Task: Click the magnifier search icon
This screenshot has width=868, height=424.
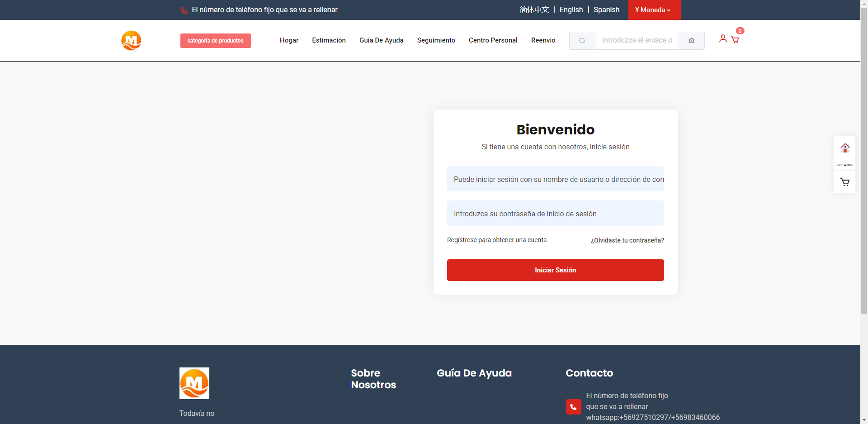Action: [x=582, y=41]
